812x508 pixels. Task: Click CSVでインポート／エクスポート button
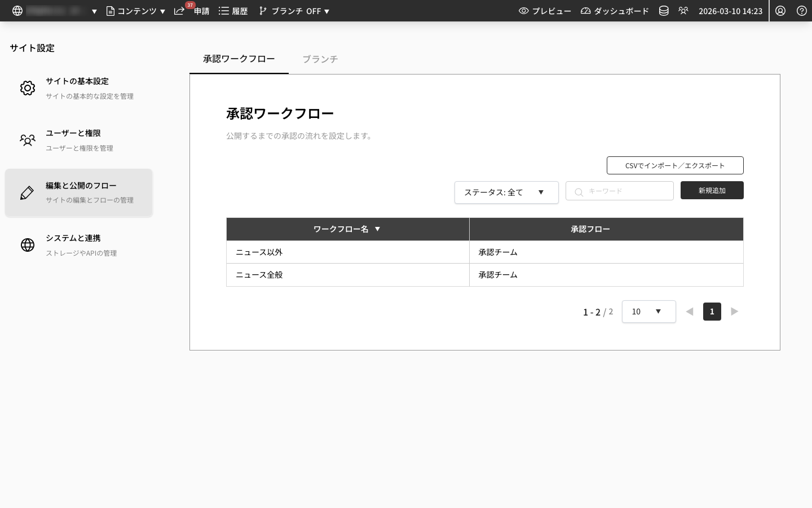675,165
